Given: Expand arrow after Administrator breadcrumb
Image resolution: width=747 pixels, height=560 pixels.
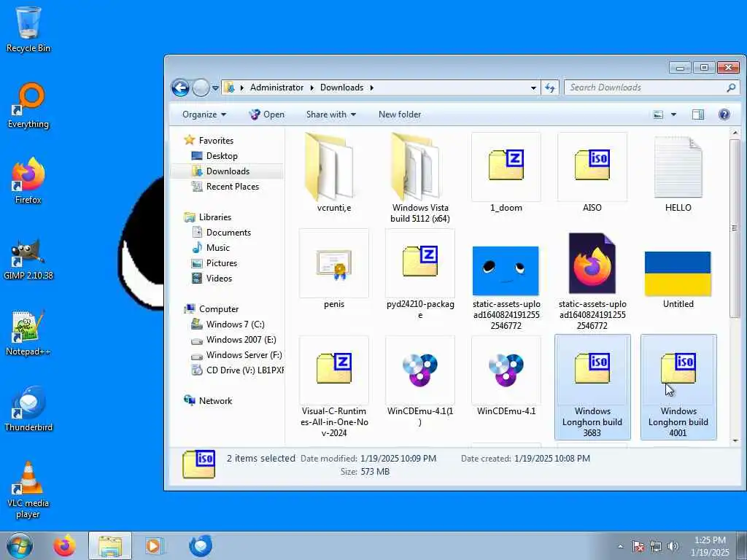Looking at the screenshot, I should (312, 87).
